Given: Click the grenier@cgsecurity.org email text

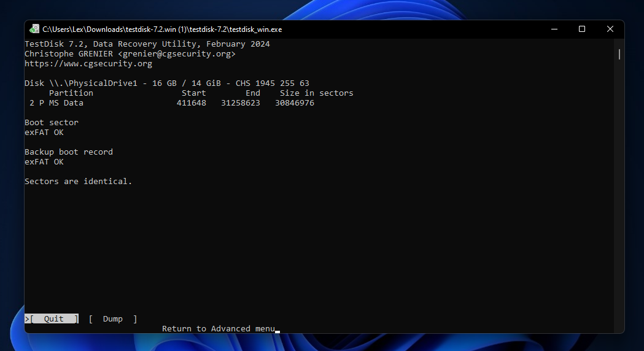Looking at the screenshot, I should pyautogui.click(x=177, y=54).
